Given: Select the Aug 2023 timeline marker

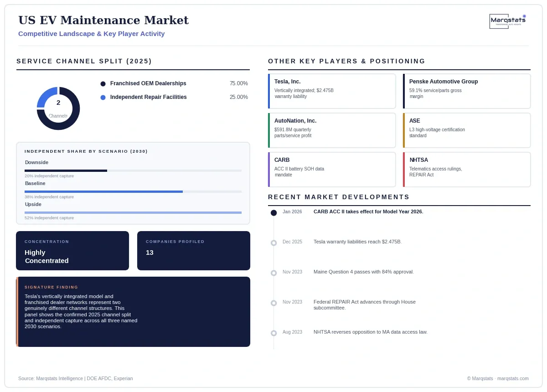Looking at the screenshot, I should click(x=273, y=333).
